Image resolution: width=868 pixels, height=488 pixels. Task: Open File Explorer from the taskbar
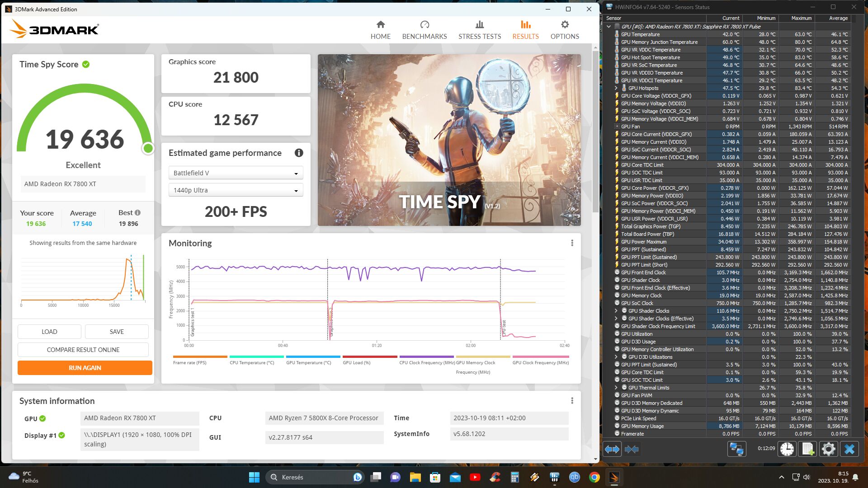click(x=415, y=477)
